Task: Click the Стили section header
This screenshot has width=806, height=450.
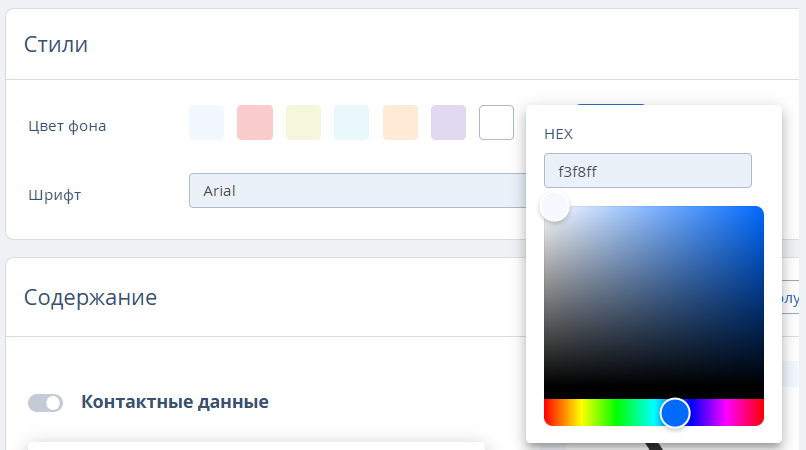Action: (56, 44)
